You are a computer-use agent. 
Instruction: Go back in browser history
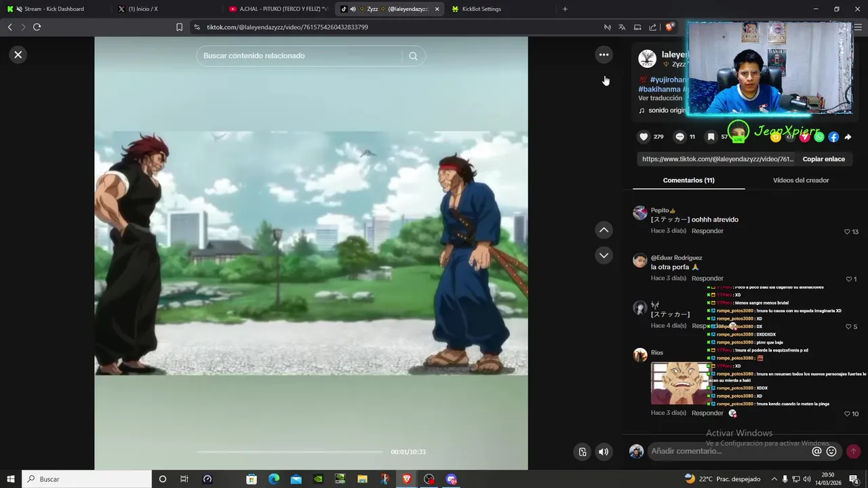click(x=9, y=27)
